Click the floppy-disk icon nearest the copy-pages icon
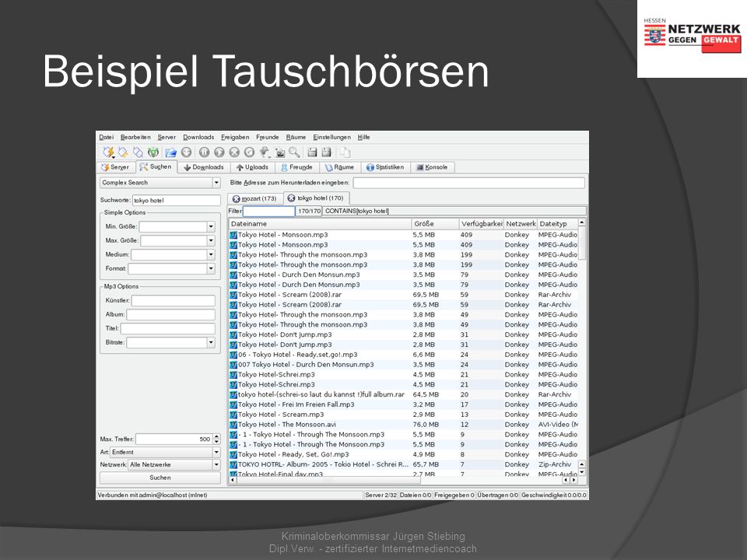The height and width of the screenshot is (560, 747). pyautogui.click(x=326, y=152)
